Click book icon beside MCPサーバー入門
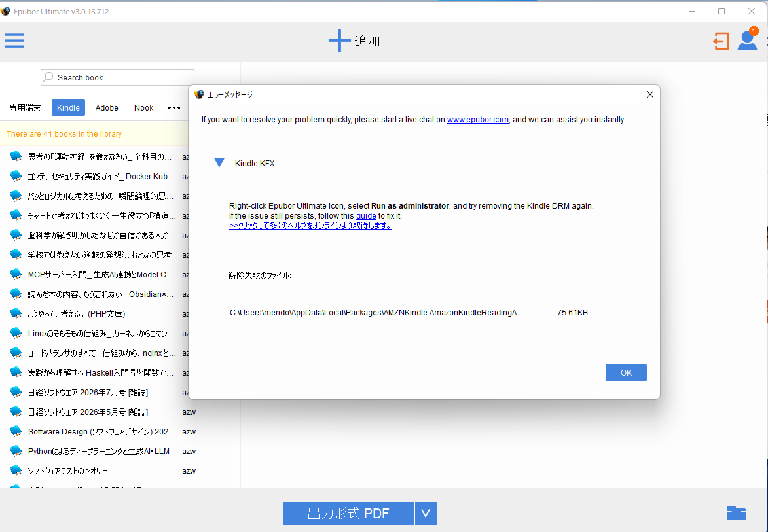768x532 pixels. pos(16,274)
